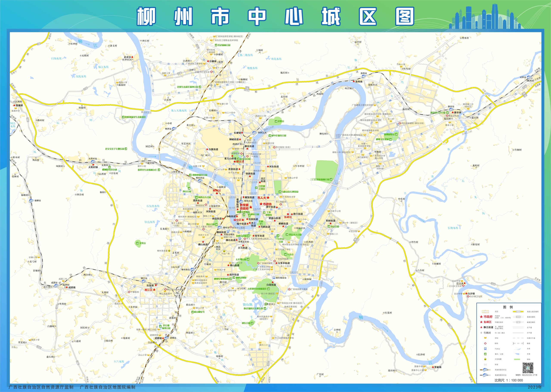Click the green park icon beside 工业博物馆
The height and width of the screenshot is (392, 551).
(264, 213)
